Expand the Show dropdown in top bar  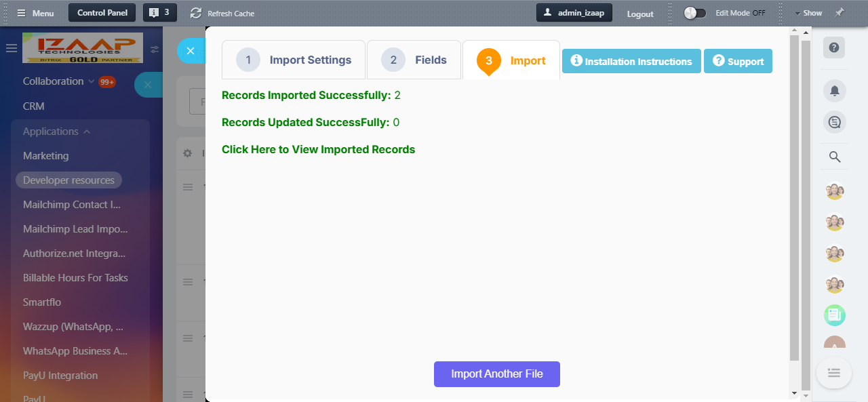point(808,13)
